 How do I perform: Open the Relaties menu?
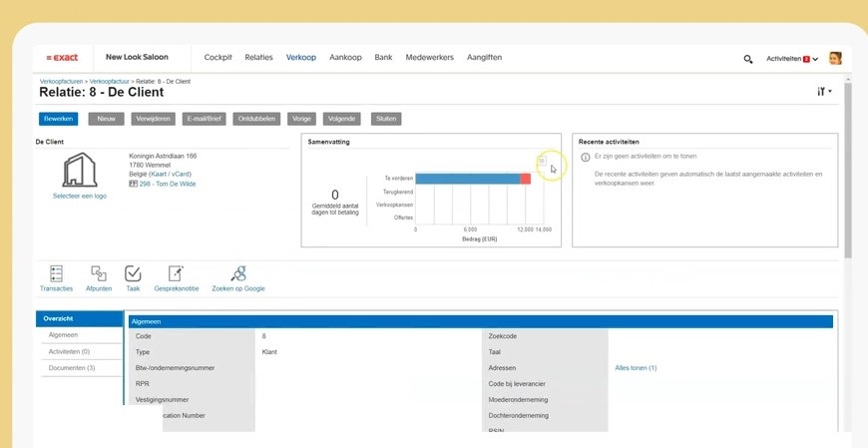258,58
